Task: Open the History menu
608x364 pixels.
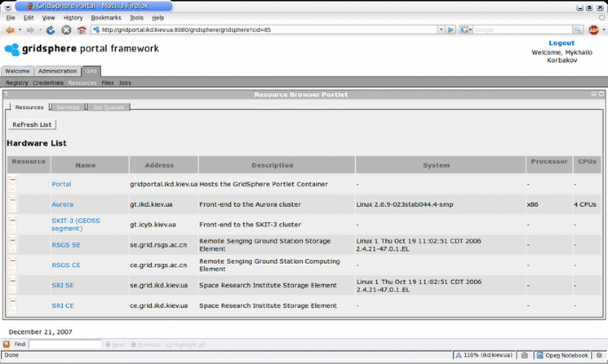Action: coord(73,18)
